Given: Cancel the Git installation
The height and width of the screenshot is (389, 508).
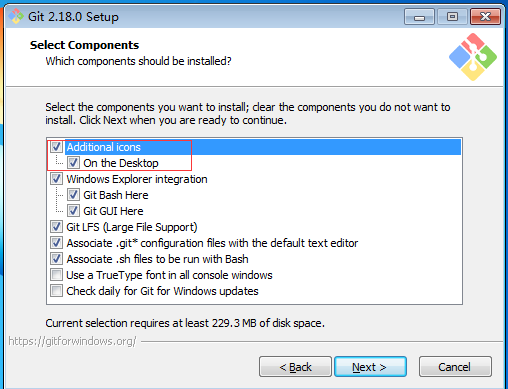Looking at the screenshot, I should 455,367.
